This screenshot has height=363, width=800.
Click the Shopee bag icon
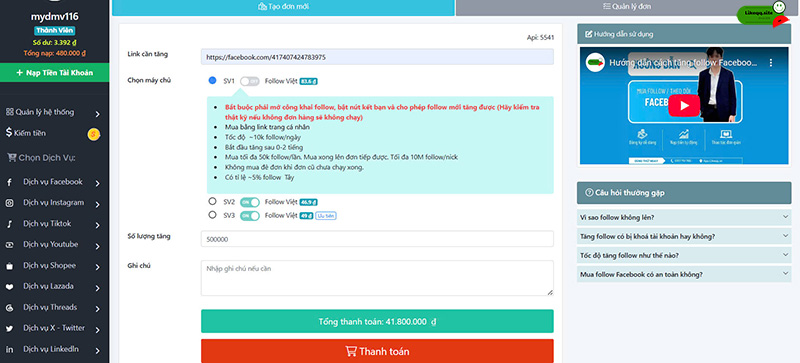coord(10,266)
